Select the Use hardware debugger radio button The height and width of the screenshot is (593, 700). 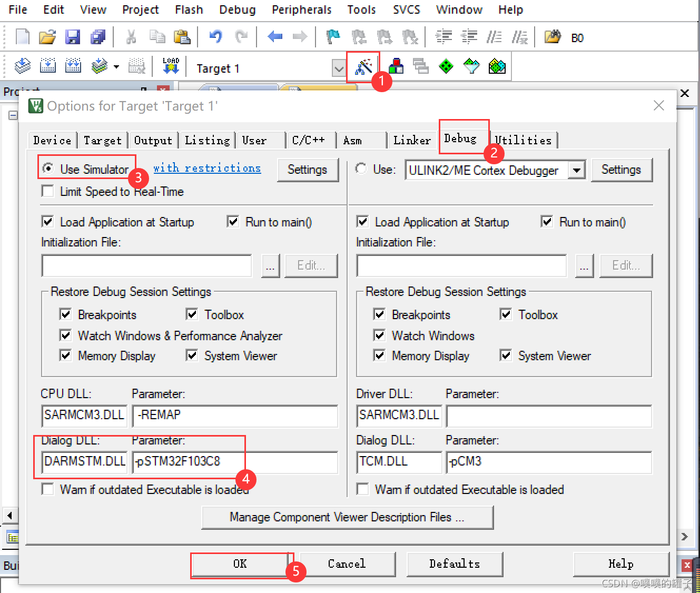click(x=361, y=169)
